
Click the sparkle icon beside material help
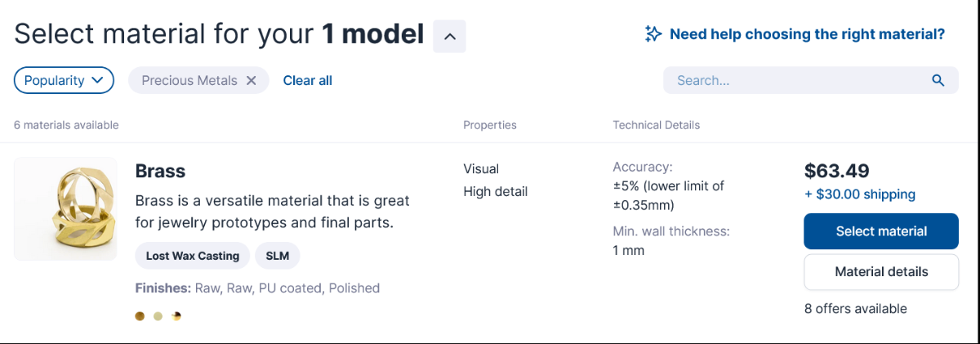click(x=653, y=34)
